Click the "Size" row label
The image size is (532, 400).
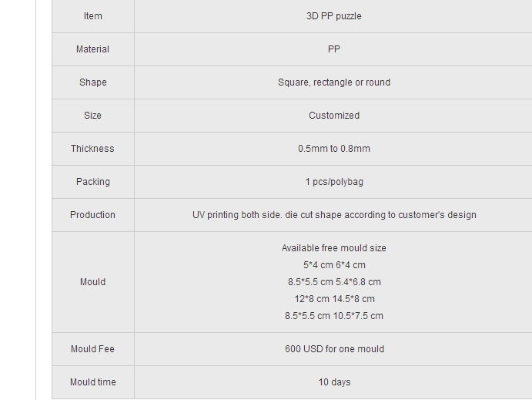92,116
